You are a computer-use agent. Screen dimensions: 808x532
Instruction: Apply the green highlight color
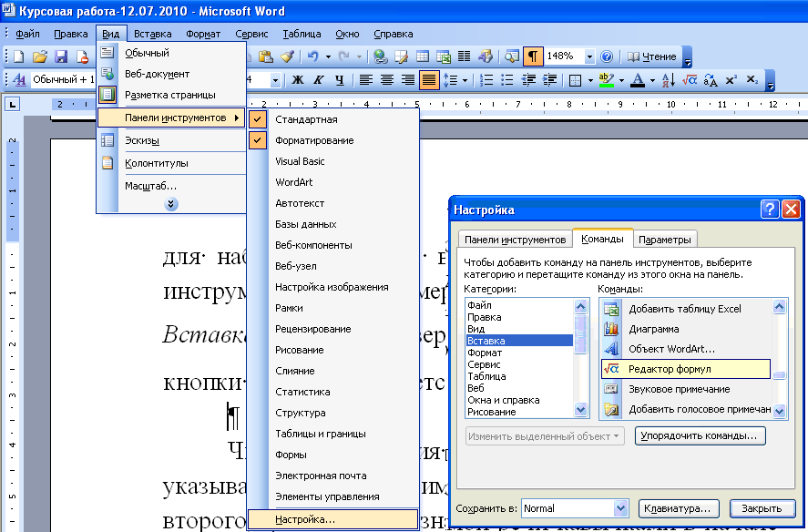pyautogui.click(x=607, y=80)
